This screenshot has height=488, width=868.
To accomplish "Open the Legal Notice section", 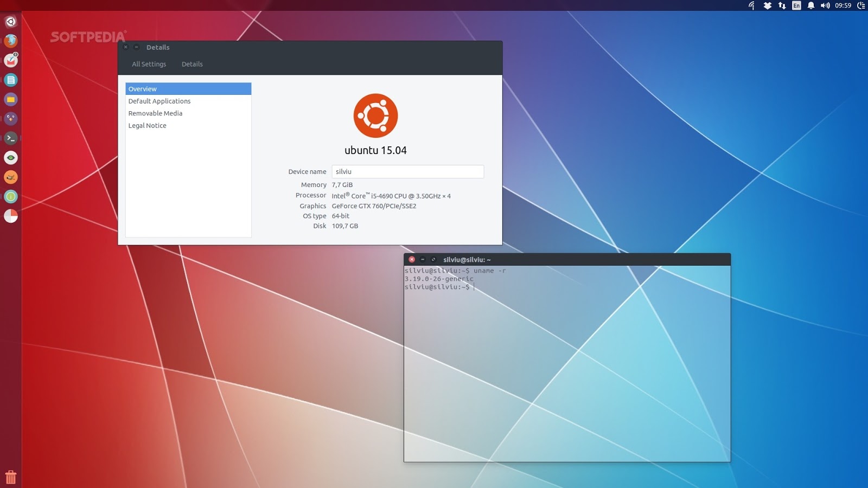I will coord(147,125).
